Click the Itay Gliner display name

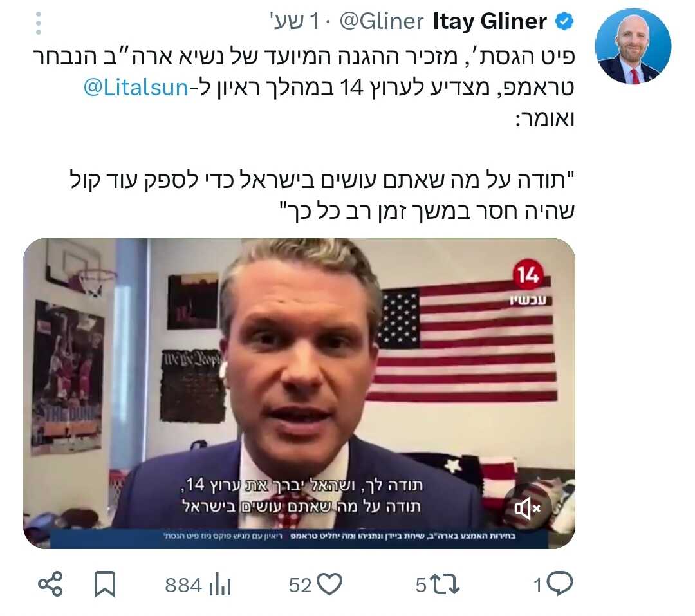click(489, 21)
